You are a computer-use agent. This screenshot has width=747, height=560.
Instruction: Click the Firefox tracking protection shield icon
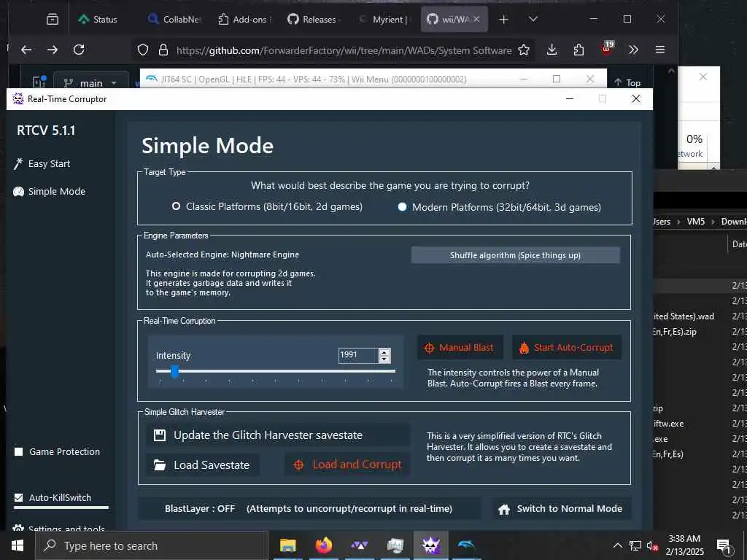pos(143,50)
